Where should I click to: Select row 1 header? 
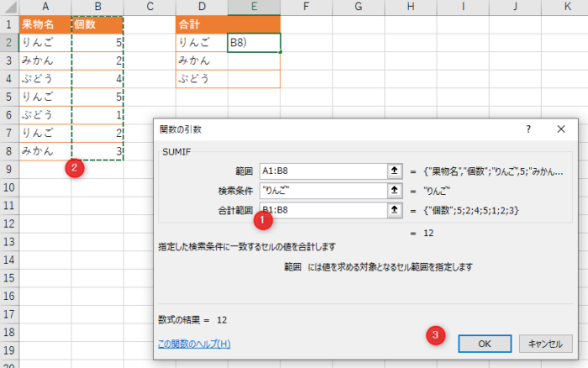click(x=8, y=24)
